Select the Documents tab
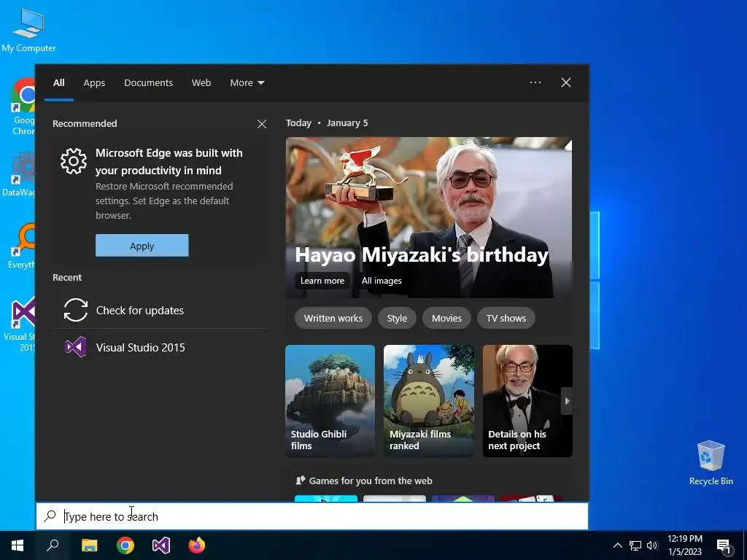This screenshot has width=747, height=560. (x=148, y=83)
